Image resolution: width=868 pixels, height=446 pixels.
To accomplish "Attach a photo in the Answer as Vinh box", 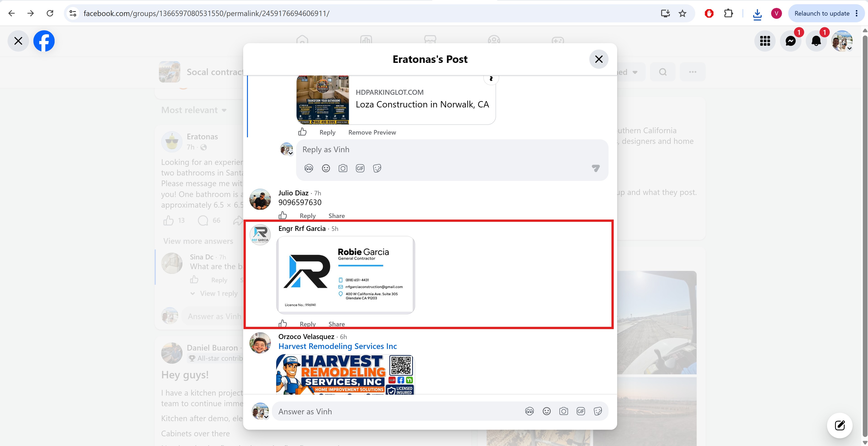I will [564, 411].
